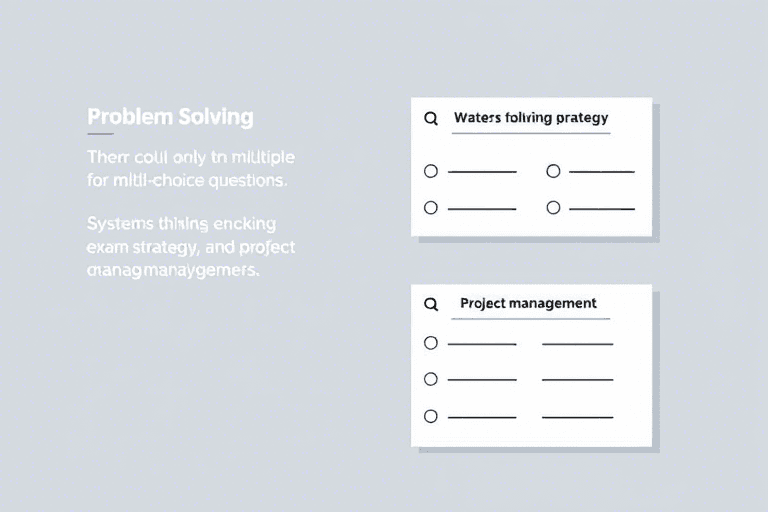Click the bottom-right answer line in the upper card

tap(600, 209)
